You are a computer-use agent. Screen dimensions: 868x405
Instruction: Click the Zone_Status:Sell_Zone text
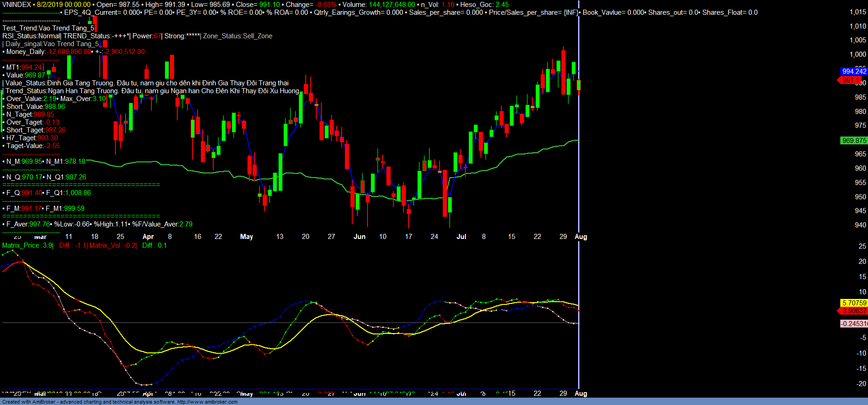(238, 36)
